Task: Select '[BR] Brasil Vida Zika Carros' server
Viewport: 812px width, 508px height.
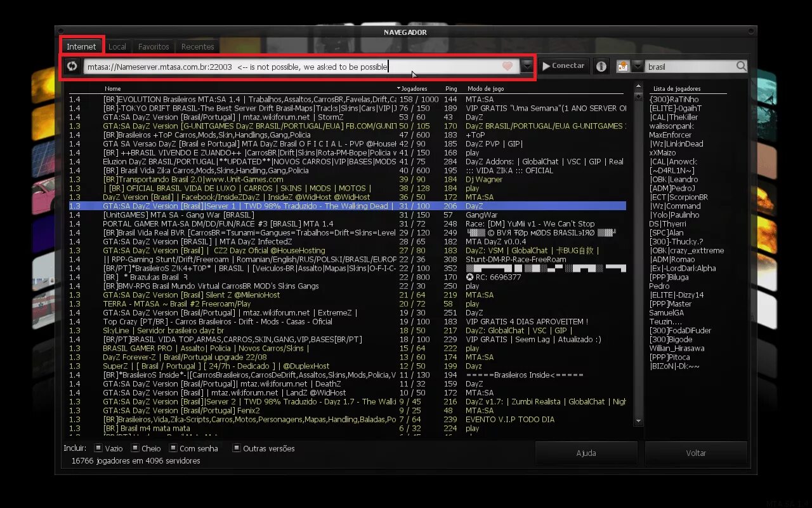Action: pyautogui.click(x=348, y=170)
